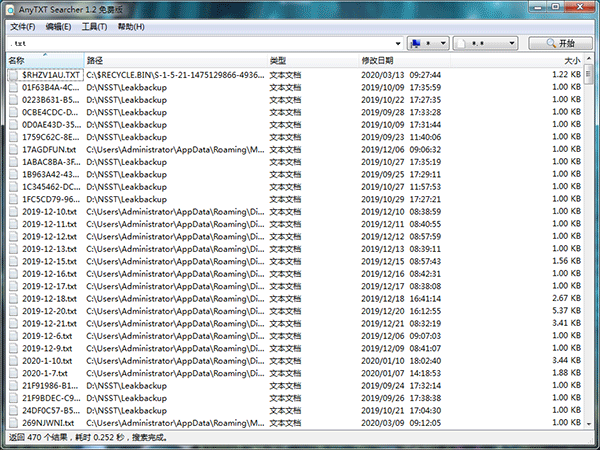Open the 编辑(E) menu
Screen dimensions: 600x450
(x=58, y=27)
